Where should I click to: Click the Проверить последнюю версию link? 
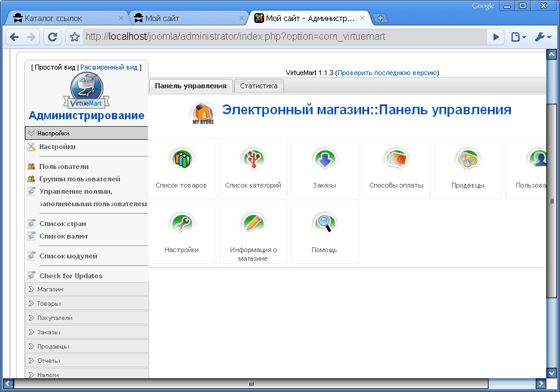(x=387, y=73)
